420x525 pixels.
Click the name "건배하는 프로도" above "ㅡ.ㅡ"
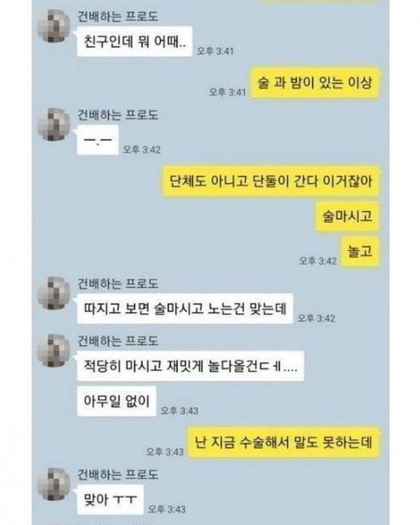(x=117, y=115)
